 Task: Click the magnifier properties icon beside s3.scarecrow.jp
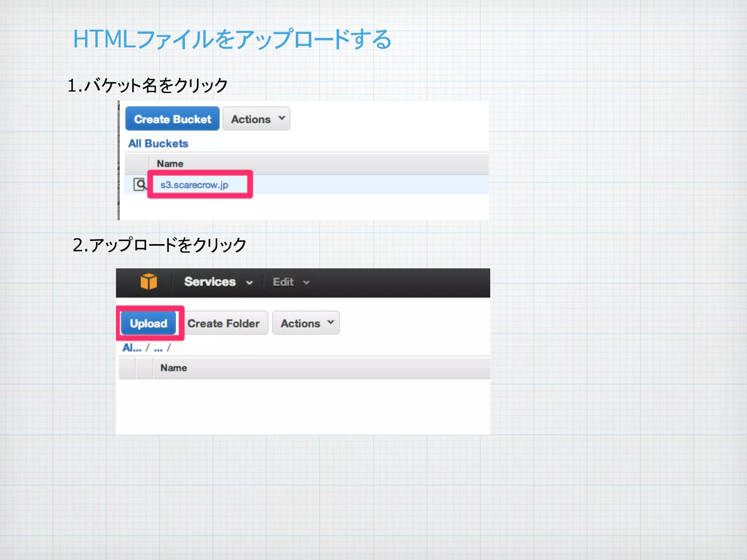(139, 184)
